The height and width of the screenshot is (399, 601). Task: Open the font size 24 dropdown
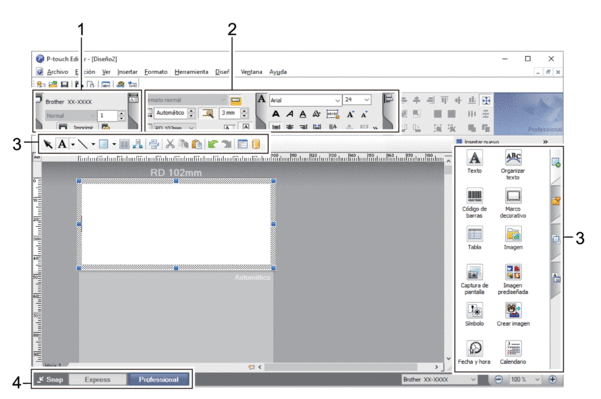(x=367, y=100)
